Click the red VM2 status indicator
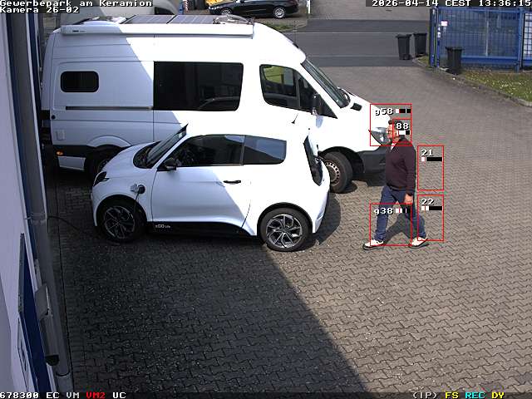The width and height of the screenshot is (532, 399). pos(96,395)
